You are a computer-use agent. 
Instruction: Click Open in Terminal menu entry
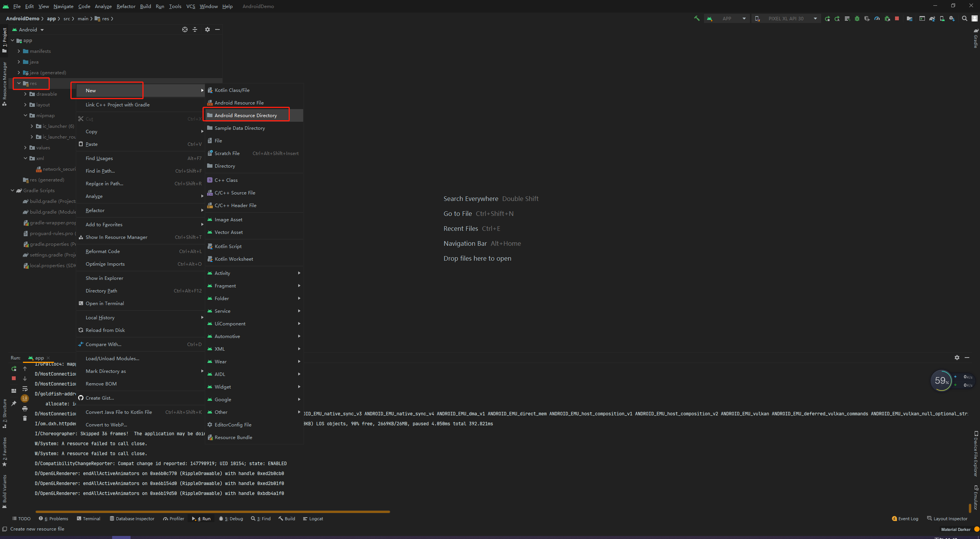(105, 303)
